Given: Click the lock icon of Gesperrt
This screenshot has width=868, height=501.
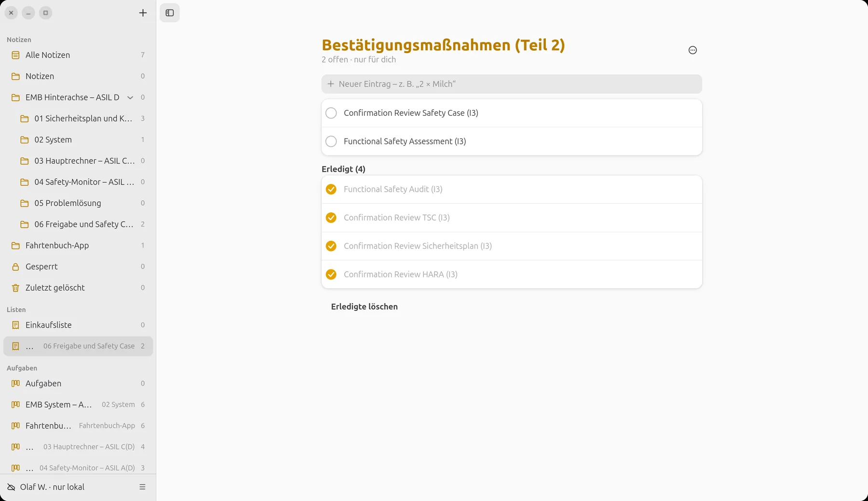Looking at the screenshot, I should pyautogui.click(x=15, y=266).
